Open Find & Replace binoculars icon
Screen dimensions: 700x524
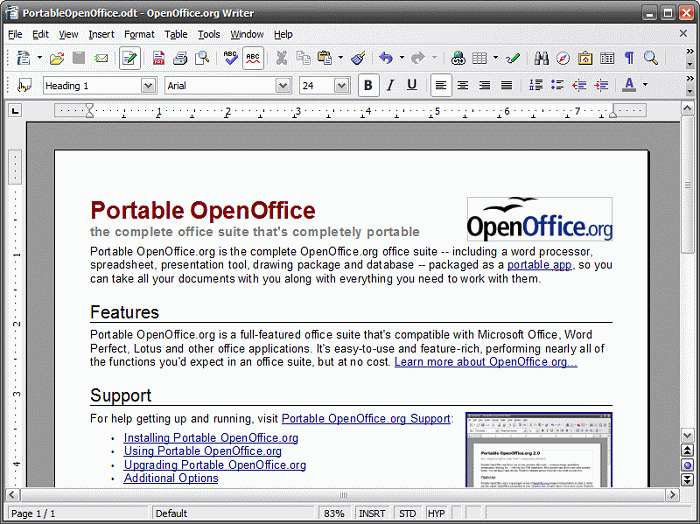541,58
